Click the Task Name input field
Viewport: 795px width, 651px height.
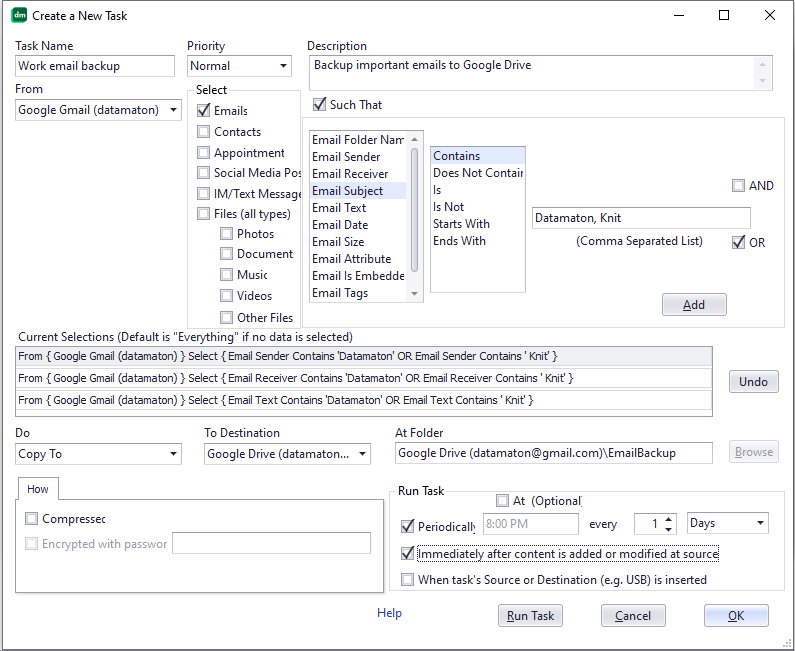tap(95, 66)
